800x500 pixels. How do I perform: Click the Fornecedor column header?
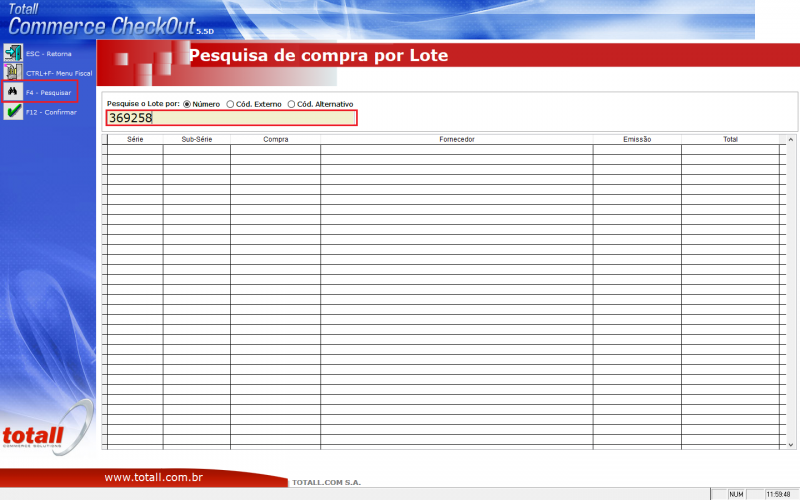pos(456,139)
